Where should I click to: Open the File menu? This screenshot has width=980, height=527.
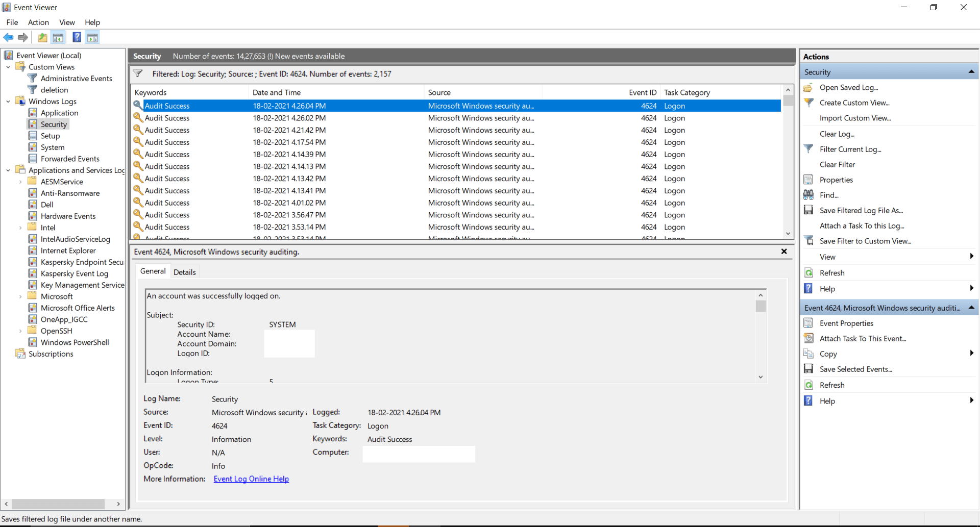[x=12, y=22]
